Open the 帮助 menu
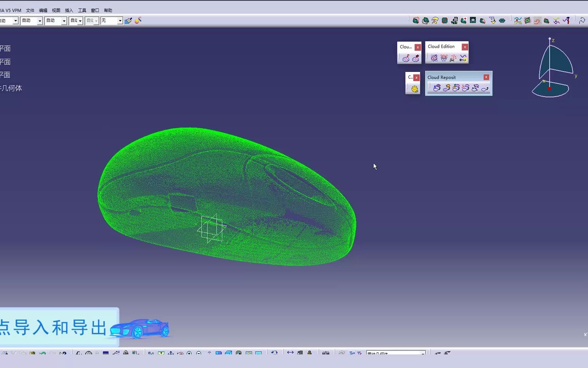Image resolution: width=588 pixels, height=368 pixels. point(108,11)
